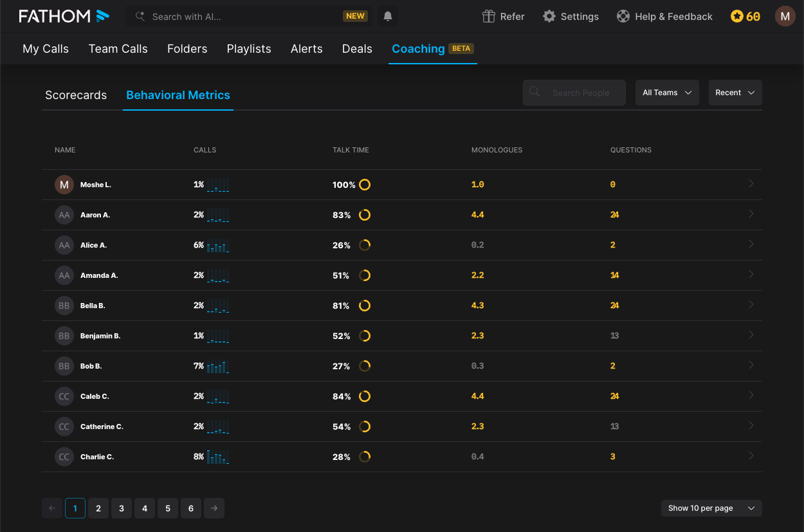The height and width of the screenshot is (532, 804).
Task: Click the gift Refer icon
Action: point(489,17)
